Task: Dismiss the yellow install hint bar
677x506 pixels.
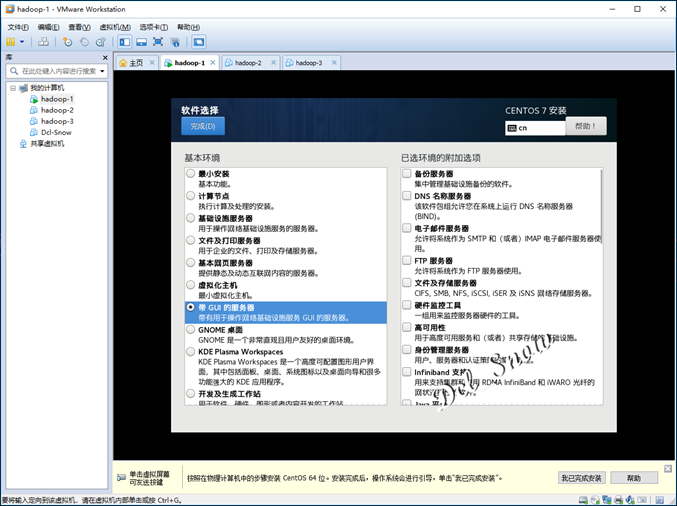Action: pos(668,468)
